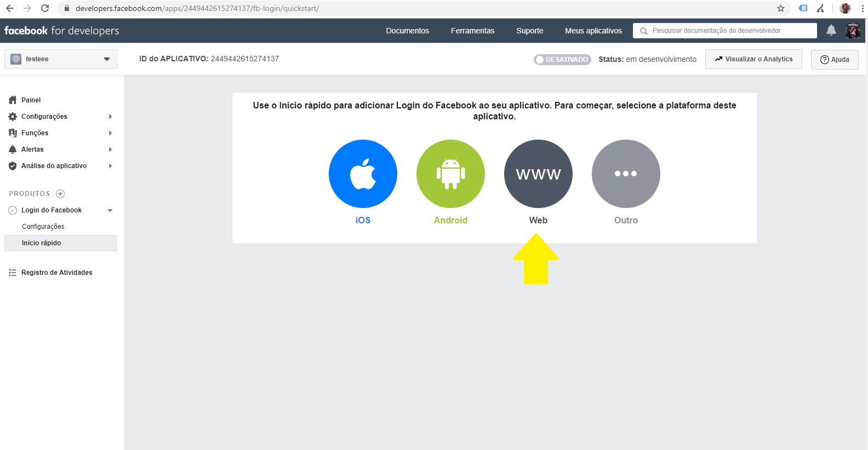
Task: Click the site padlock icon
Action: [67, 8]
